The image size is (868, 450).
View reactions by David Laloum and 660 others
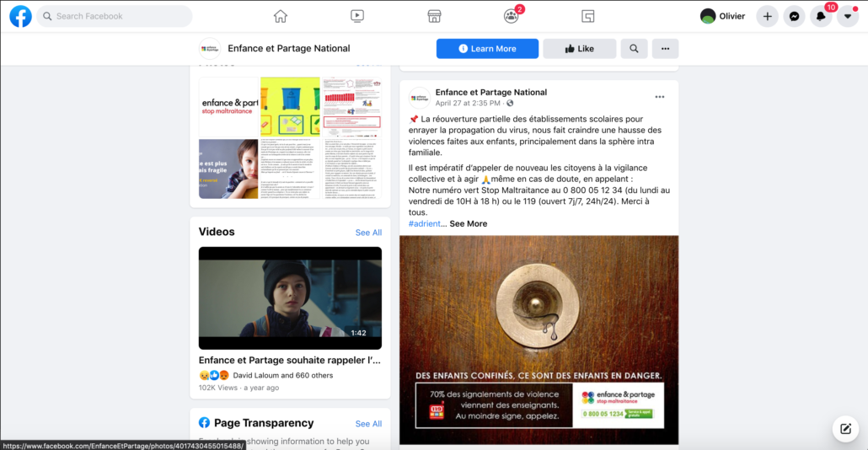pyautogui.click(x=283, y=375)
